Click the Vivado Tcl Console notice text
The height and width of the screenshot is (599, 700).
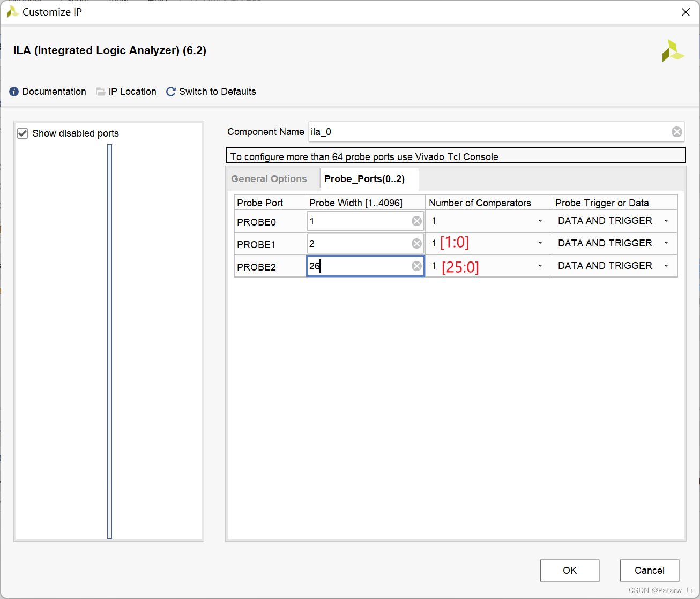[364, 156]
